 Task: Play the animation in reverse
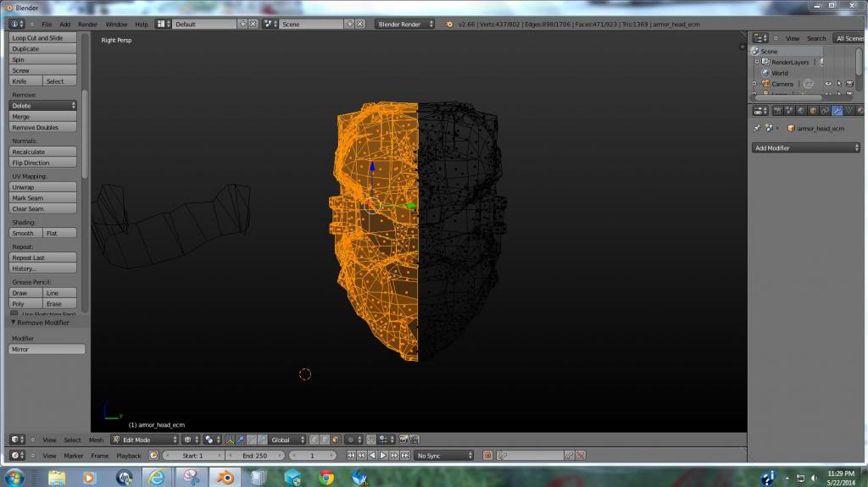[x=372, y=456]
